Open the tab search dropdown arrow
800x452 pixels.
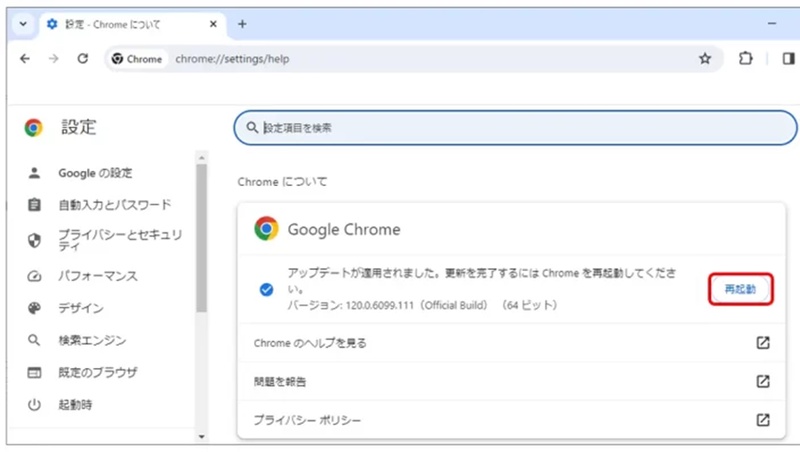click(x=23, y=24)
